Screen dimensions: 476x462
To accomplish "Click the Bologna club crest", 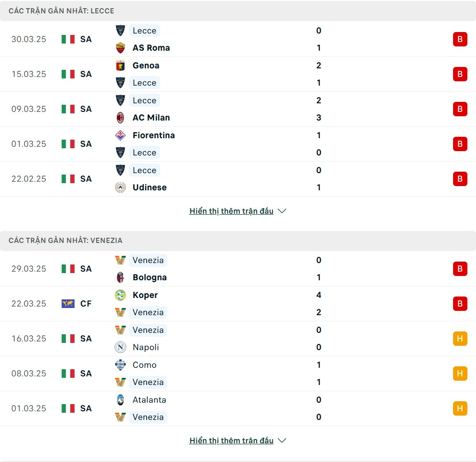I will pos(120,277).
